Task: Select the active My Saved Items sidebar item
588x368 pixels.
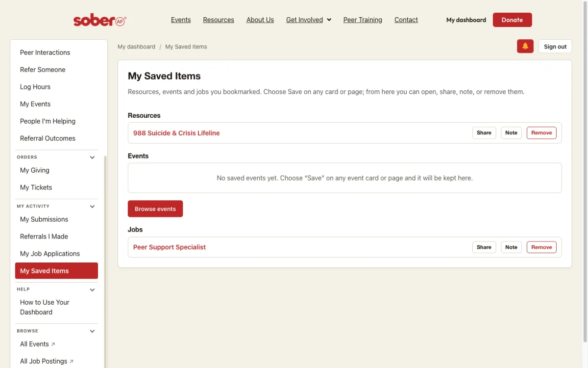Action: pos(56,271)
